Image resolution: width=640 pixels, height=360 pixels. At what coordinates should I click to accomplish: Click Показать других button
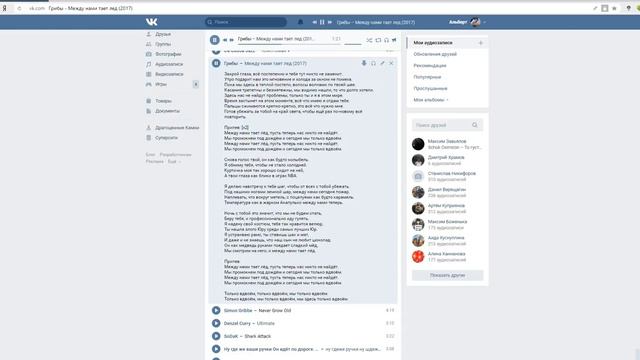[x=447, y=276]
